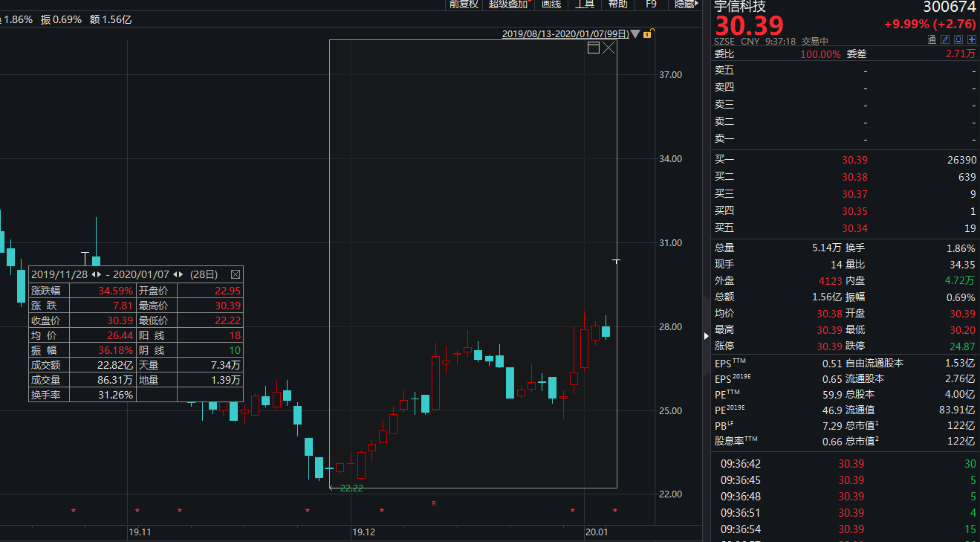Click the 22.22 low price marker on chart
Image resolution: width=980 pixels, height=542 pixels.
tap(351, 488)
